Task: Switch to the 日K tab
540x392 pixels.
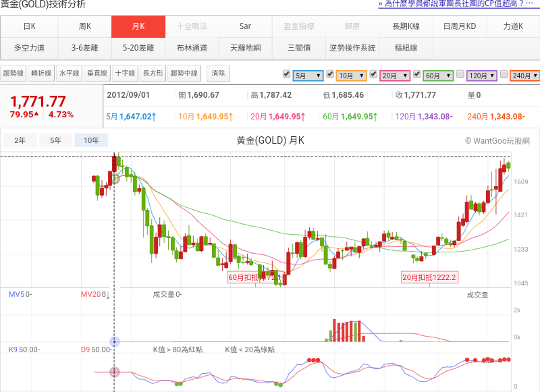Action: point(28,26)
